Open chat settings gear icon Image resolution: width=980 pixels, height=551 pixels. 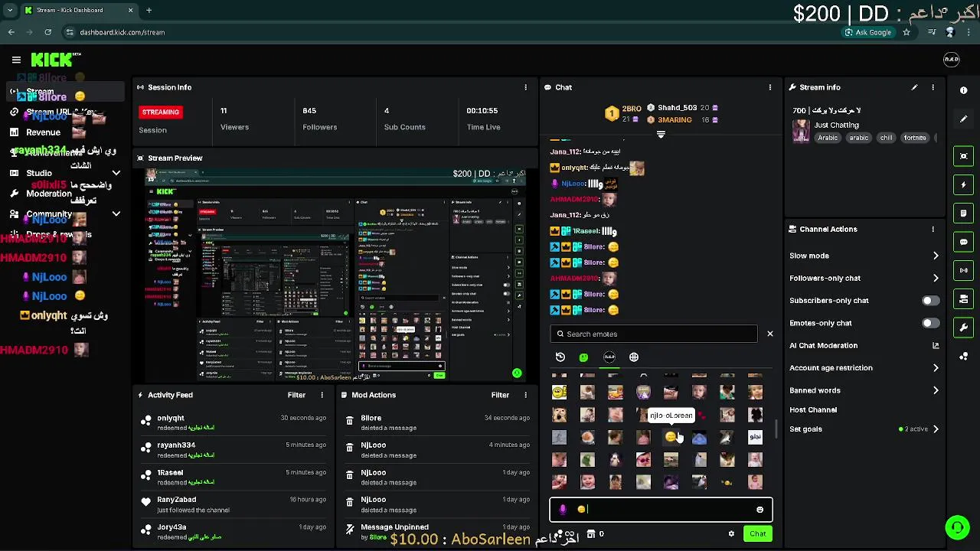point(731,534)
